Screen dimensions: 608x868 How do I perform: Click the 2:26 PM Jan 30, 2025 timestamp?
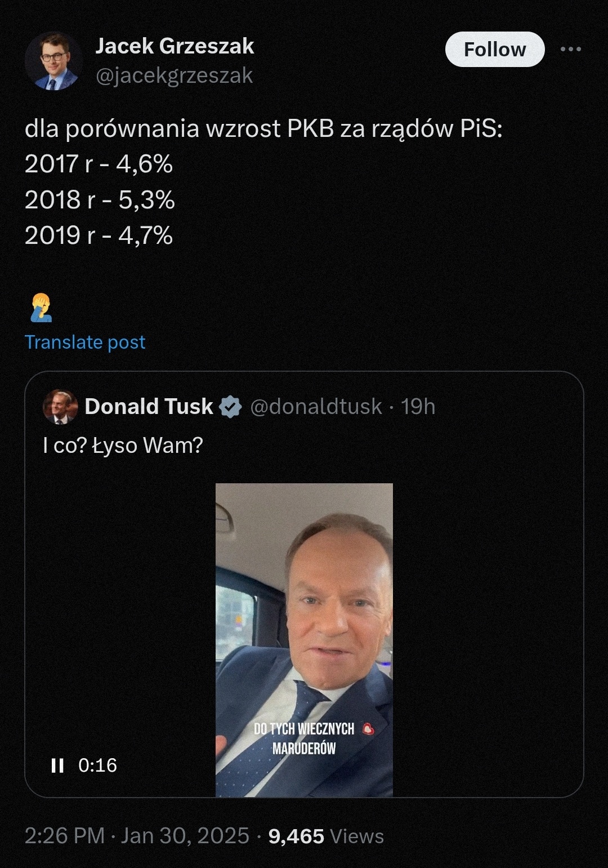coord(137,836)
